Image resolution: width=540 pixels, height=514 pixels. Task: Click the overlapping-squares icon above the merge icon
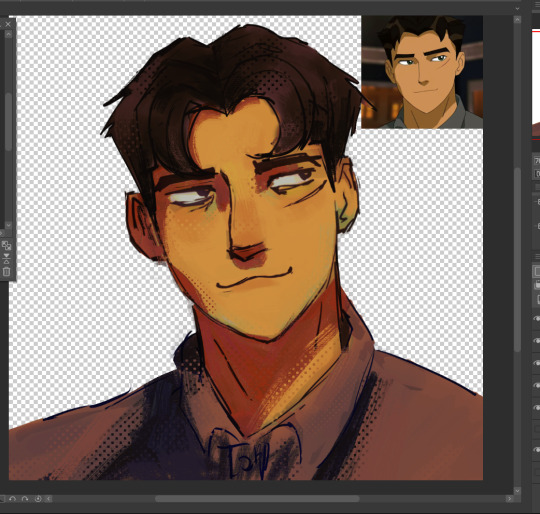6,245
